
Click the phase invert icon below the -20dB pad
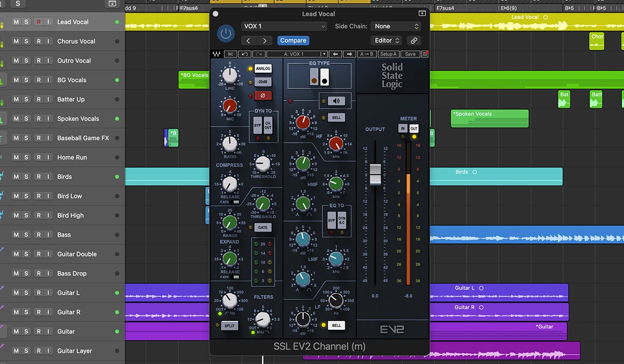point(262,95)
